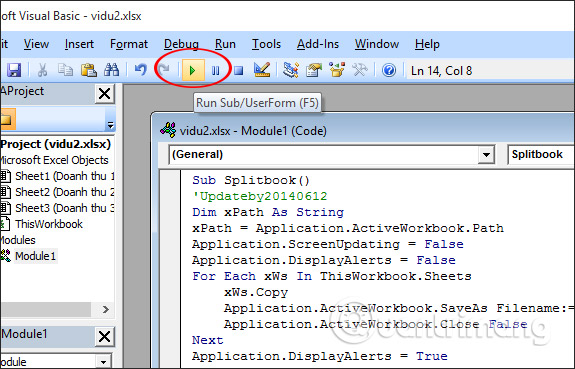Open the properties object dropdown arrow
Image resolution: width=575 pixels, height=369 pixels.
pyautogui.click(x=103, y=362)
